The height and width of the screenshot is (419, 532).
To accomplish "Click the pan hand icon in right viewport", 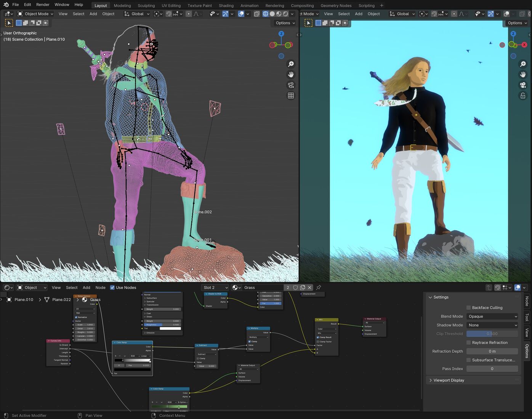I will point(523,75).
